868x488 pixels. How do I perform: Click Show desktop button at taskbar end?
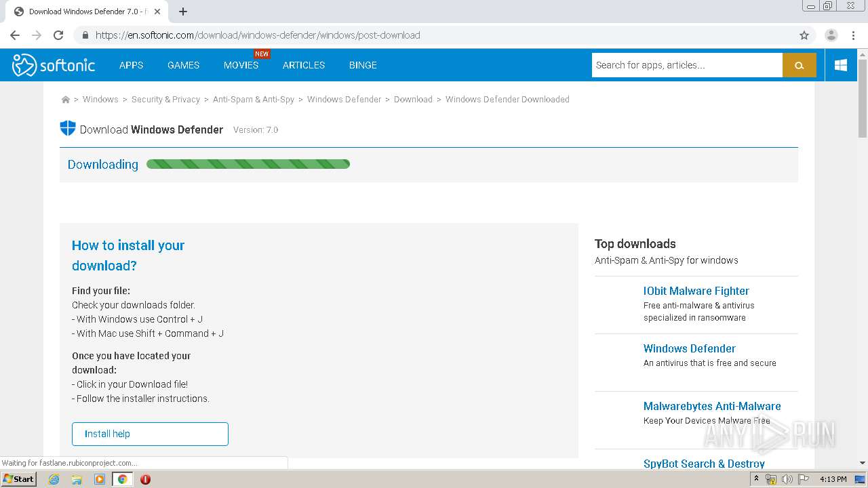click(861, 479)
